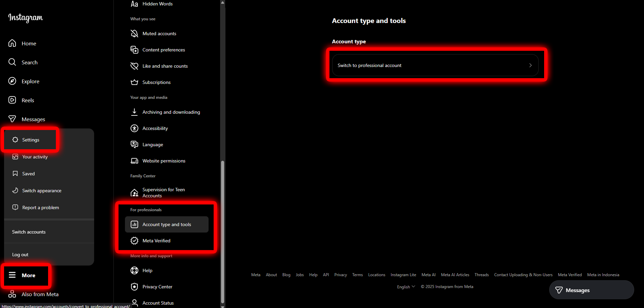The image size is (644, 308).
Task: Choose Log out from menu
Action: [20, 255]
